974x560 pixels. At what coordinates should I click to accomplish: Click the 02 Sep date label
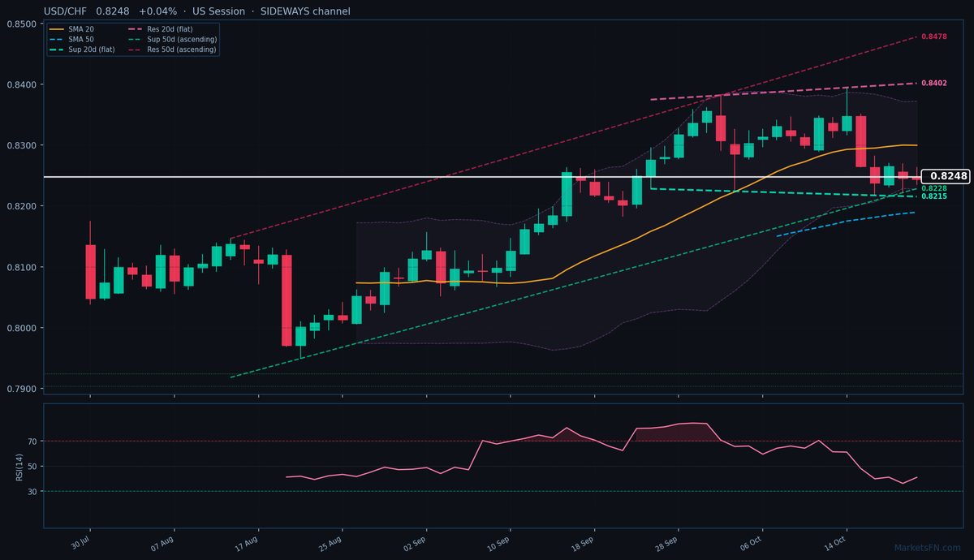pos(416,544)
